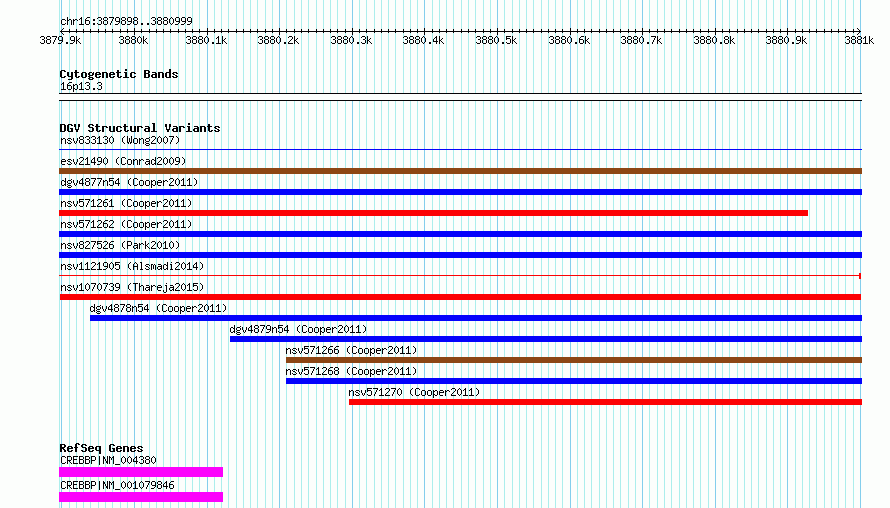Click the 3880.7k ruler label
Viewport: 890px width, 508px height.
point(641,40)
